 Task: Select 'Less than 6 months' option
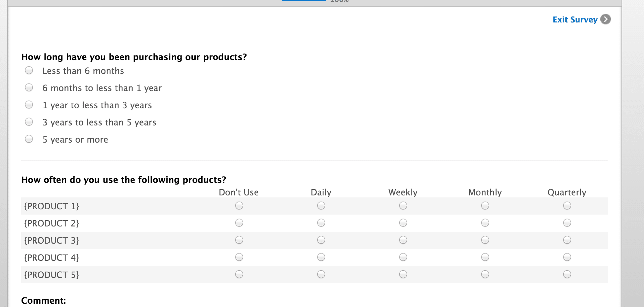click(x=29, y=70)
